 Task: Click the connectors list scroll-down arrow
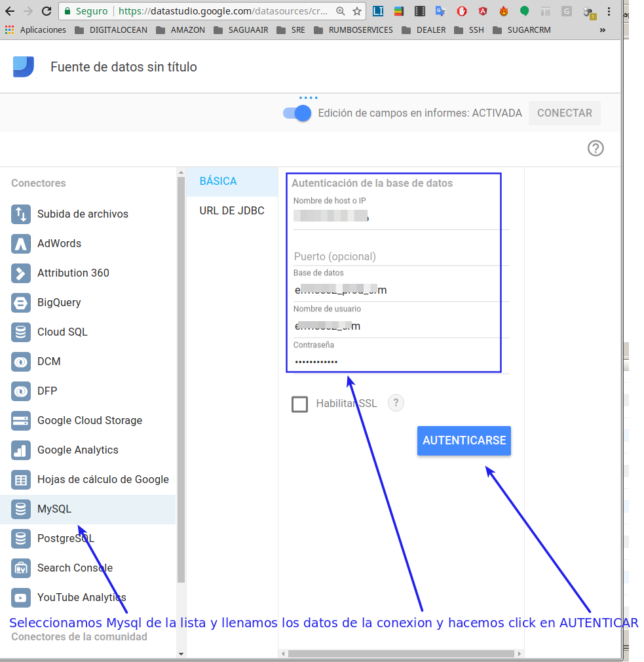(x=181, y=654)
